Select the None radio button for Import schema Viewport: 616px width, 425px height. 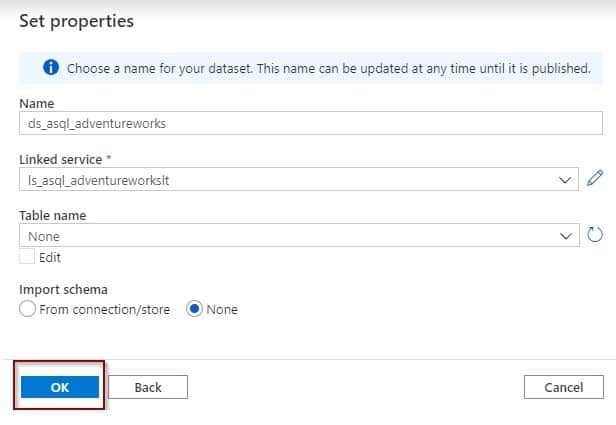point(194,309)
